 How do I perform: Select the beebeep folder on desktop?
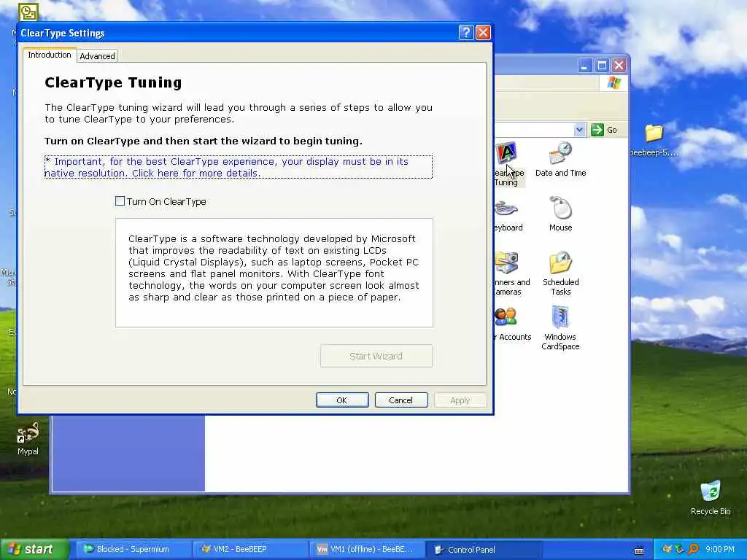(654, 140)
